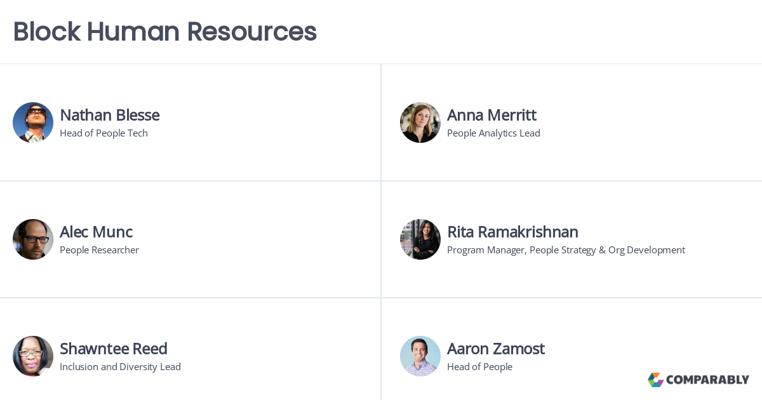Select the Nathan Blesse name link

pos(110,115)
